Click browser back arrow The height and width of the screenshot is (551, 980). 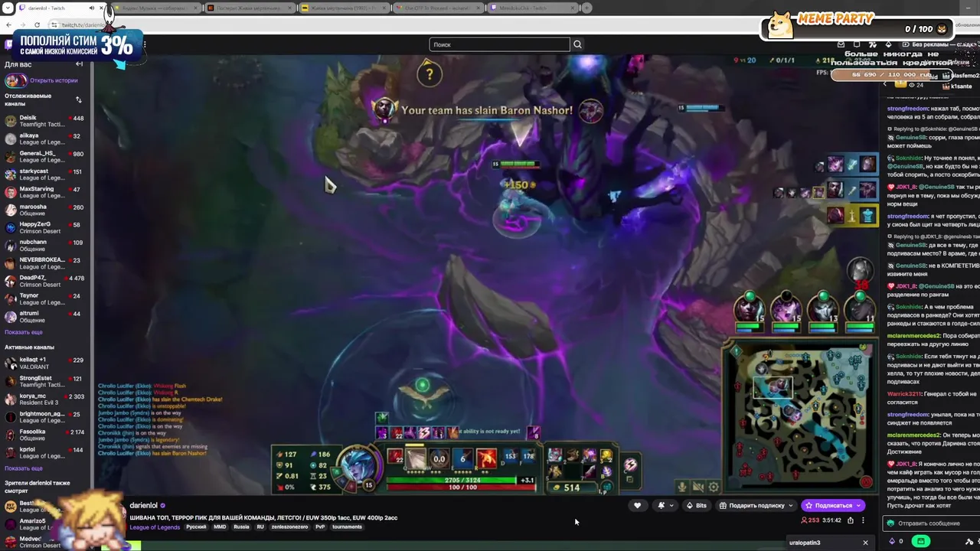coord(8,24)
